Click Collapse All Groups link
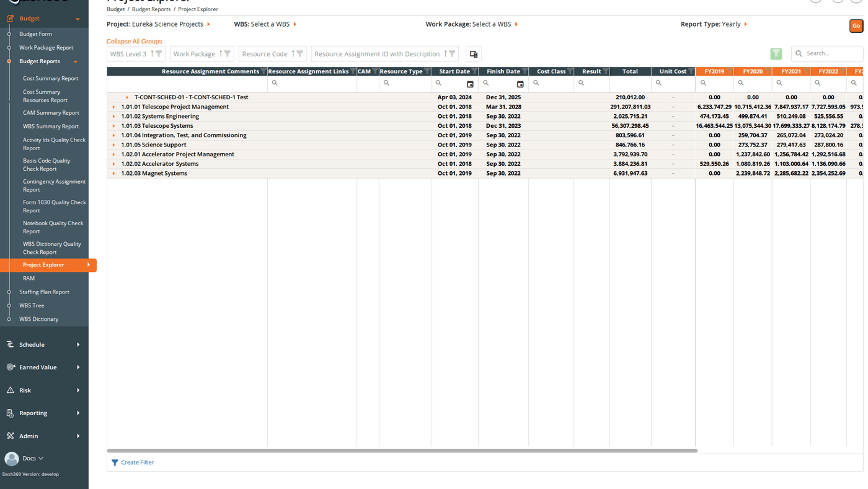868x489 pixels. [x=134, y=42]
